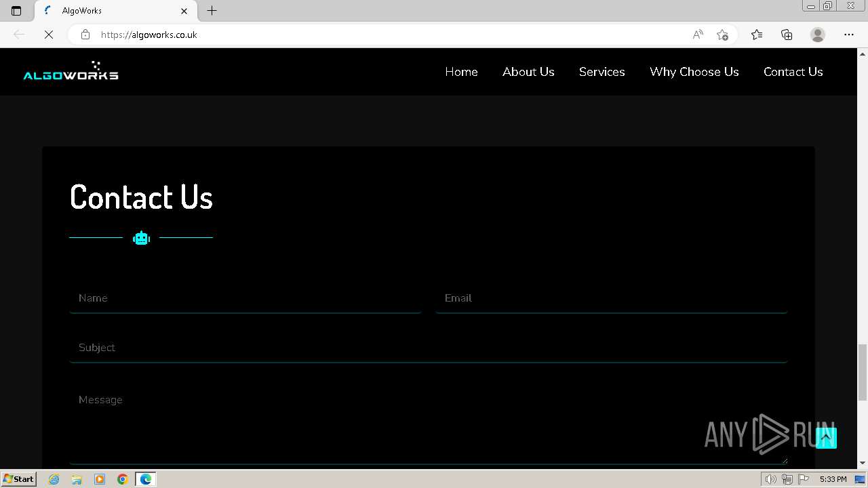This screenshot has width=868, height=488.
Task: Open Action Center flag icon
Action: pos(804,479)
